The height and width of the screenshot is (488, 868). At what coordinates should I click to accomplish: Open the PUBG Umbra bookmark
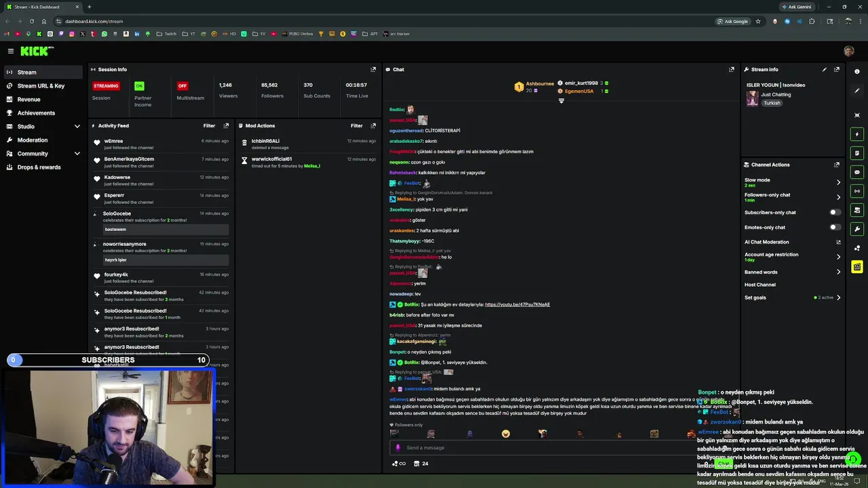(297, 34)
